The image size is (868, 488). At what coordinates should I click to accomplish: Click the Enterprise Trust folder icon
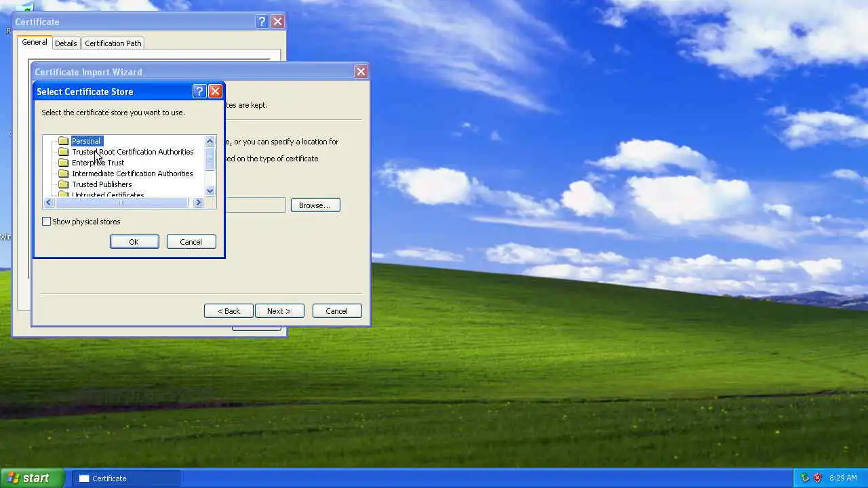(63, 163)
